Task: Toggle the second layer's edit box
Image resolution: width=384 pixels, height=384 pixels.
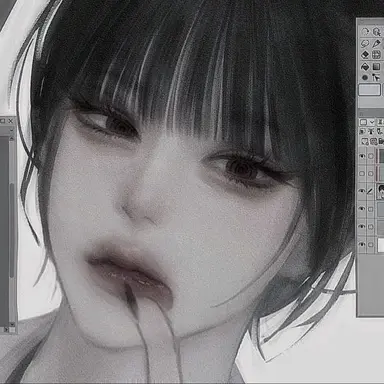Action: [x=371, y=174]
